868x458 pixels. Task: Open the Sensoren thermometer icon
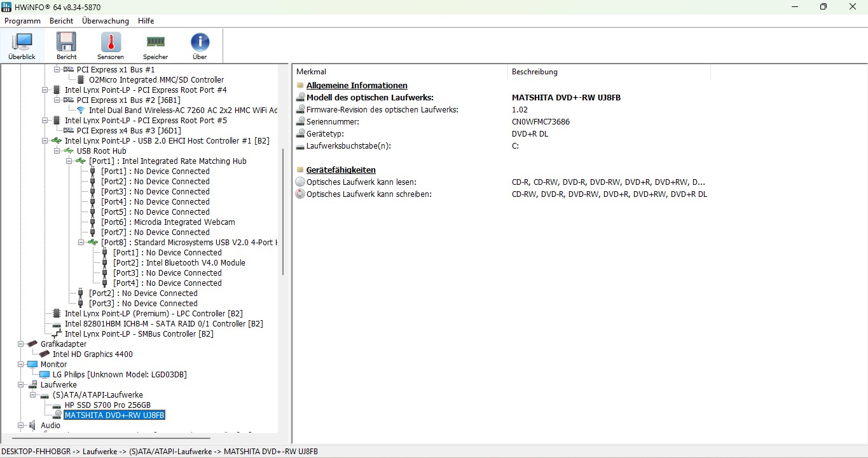(x=111, y=46)
